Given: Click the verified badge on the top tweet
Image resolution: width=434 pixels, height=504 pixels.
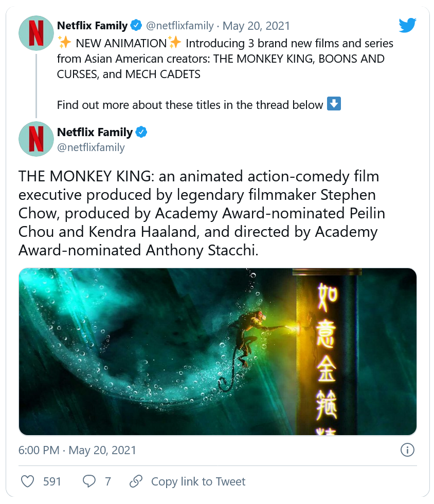Looking at the screenshot, I should tap(136, 25).
